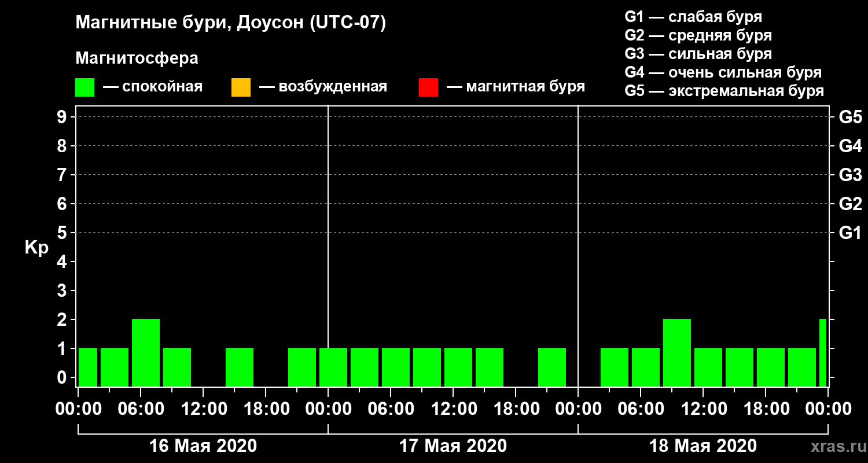
Task: Click the 12:00 time label under 17 May
Action: tap(453, 409)
